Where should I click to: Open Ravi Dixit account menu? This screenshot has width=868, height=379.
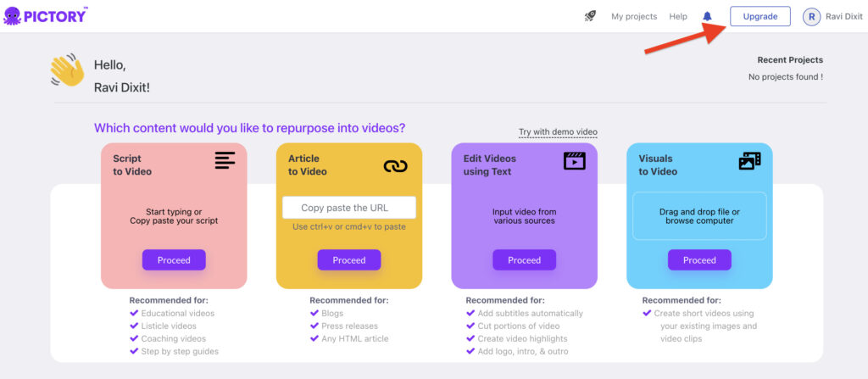click(x=843, y=17)
